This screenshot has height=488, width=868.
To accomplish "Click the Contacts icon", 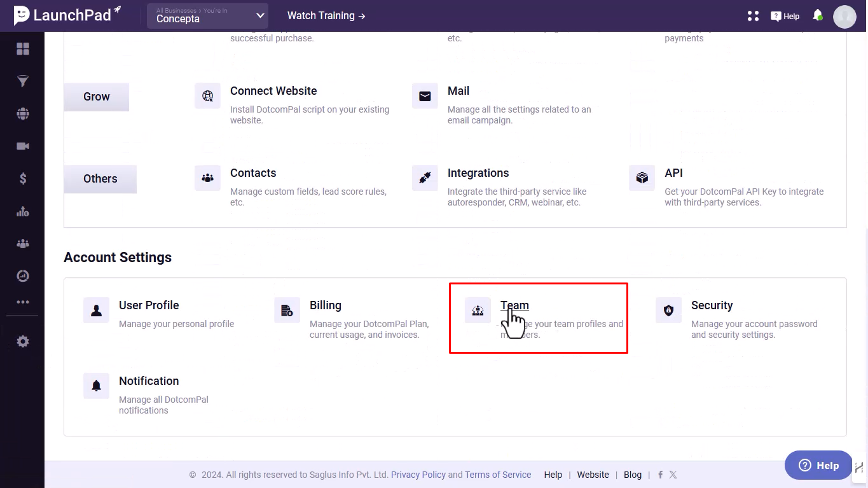I will click(x=207, y=178).
